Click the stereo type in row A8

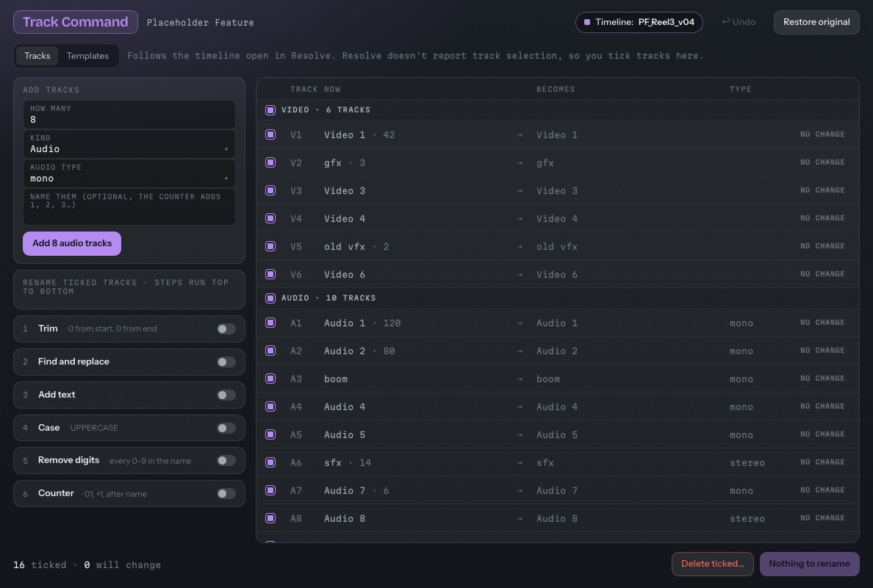747,518
